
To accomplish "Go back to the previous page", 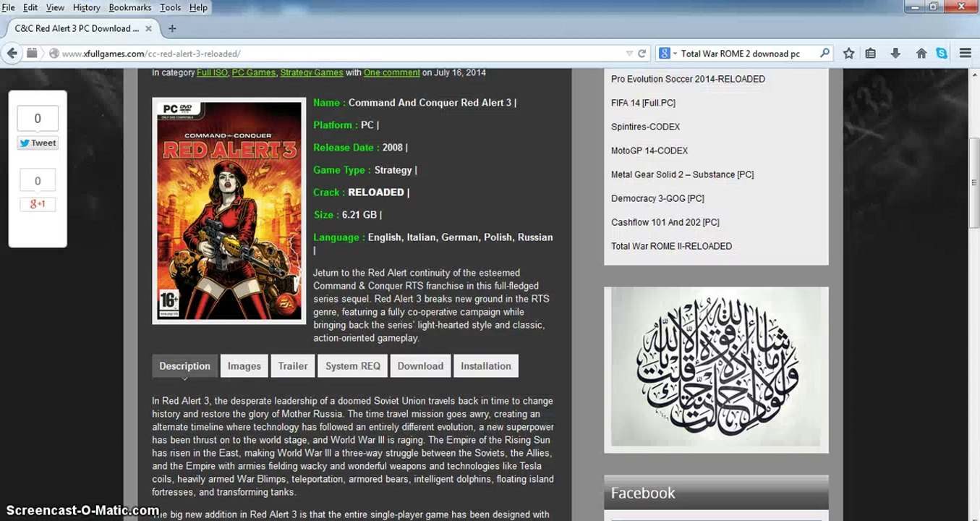I will pyautogui.click(x=12, y=54).
